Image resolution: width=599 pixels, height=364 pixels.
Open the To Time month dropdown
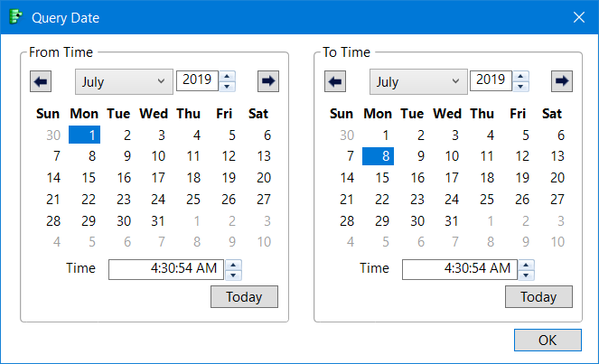(x=418, y=81)
